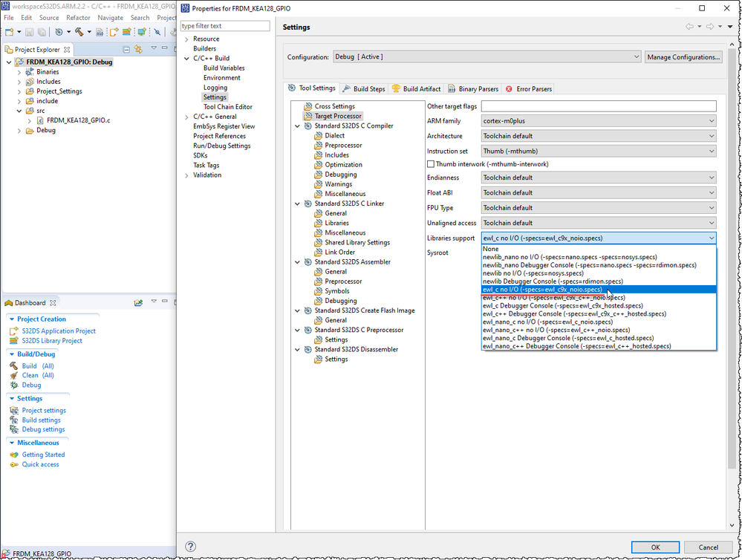Click the Link with Editor icon in Project Explorer
This screenshot has height=560, width=742.
click(138, 49)
